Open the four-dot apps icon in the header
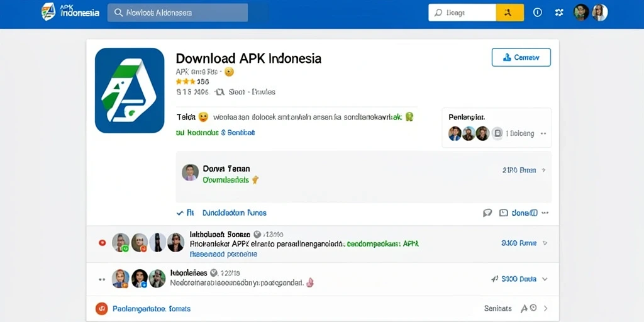The width and height of the screenshot is (644, 322). click(559, 13)
